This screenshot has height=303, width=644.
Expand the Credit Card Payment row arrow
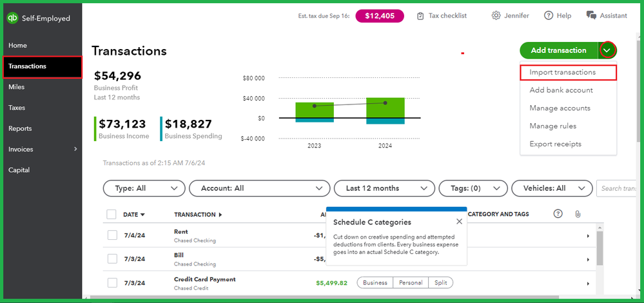[x=588, y=283]
